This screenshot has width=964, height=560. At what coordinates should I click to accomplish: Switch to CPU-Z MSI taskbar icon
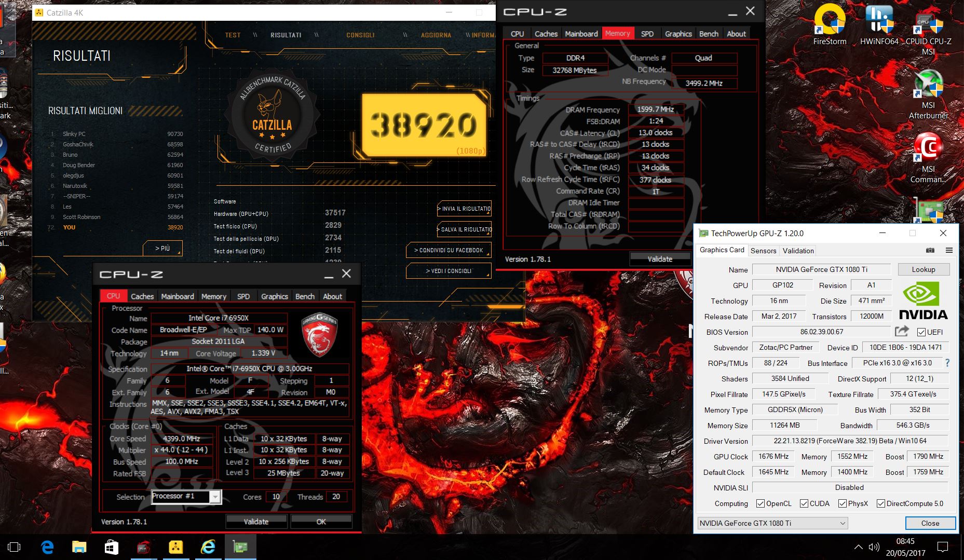coord(144,547)
